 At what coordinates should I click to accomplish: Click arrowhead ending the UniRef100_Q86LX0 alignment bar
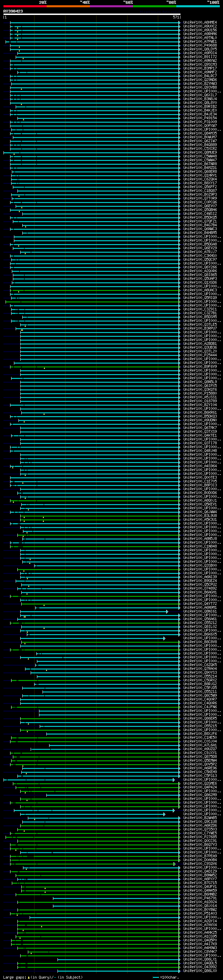(x=179, y=971)
